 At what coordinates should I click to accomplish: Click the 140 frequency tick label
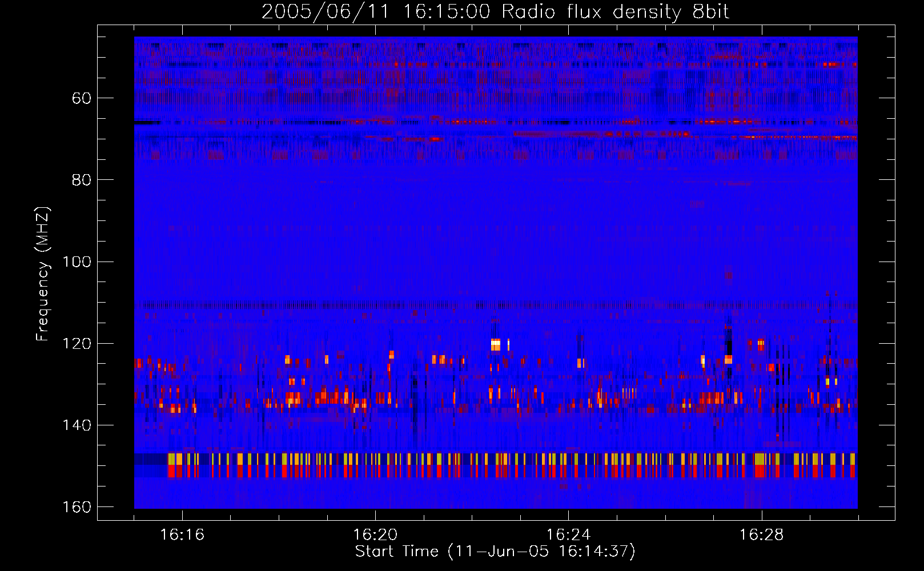77,425
